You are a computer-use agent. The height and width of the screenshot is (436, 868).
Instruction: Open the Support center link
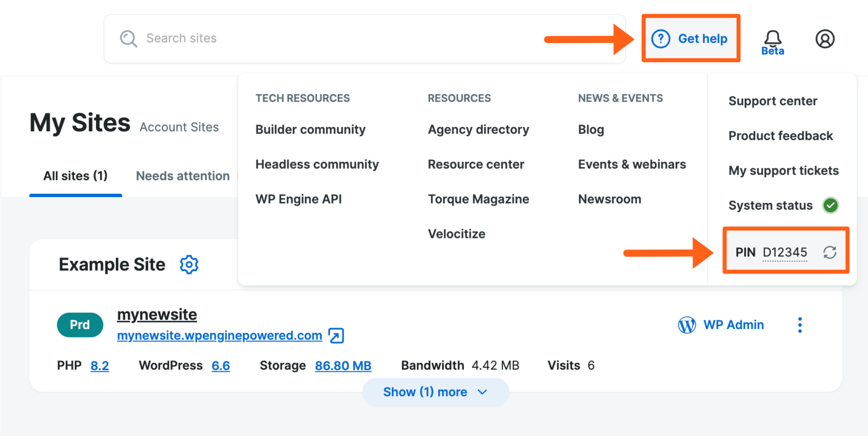772,101
